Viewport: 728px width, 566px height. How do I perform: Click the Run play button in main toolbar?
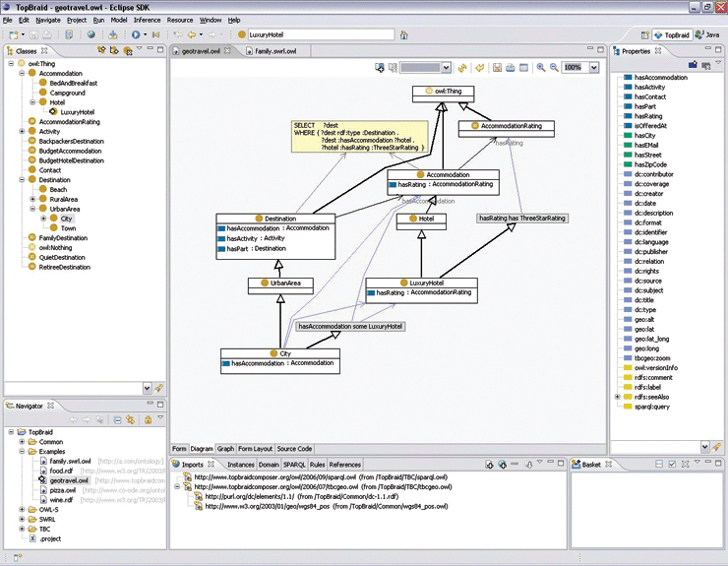pyautogui.click(x=136, y=34)
